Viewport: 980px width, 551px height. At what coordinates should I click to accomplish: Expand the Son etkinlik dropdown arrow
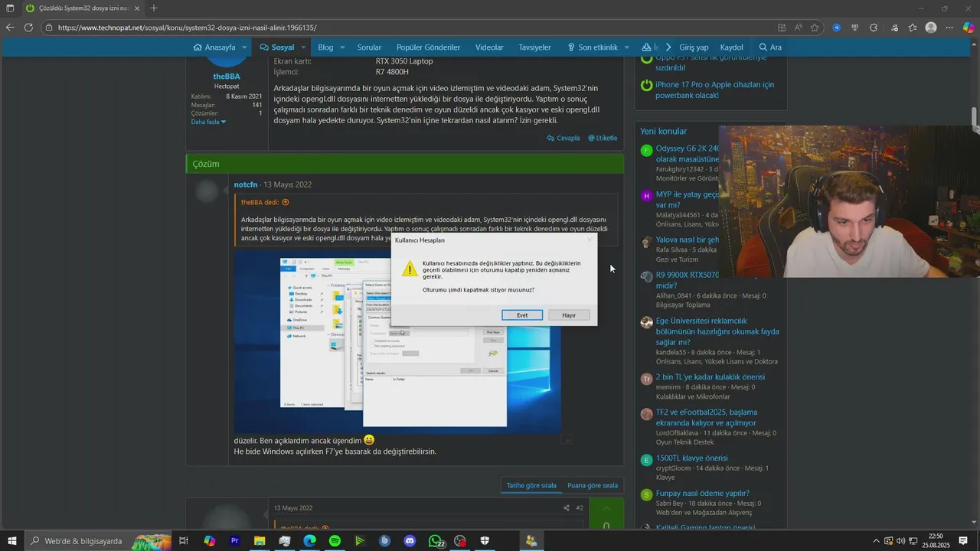click(x=626, y=47)
